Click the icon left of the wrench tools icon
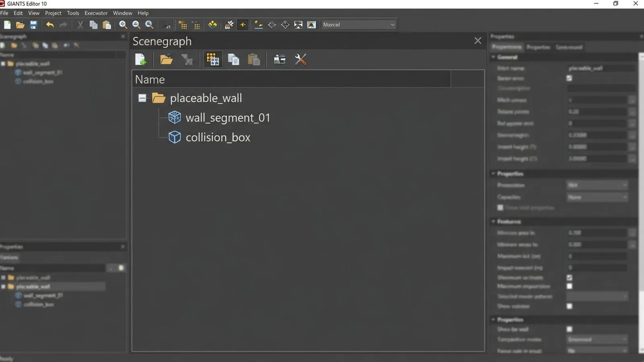644x362 pixels. (279, 60)
